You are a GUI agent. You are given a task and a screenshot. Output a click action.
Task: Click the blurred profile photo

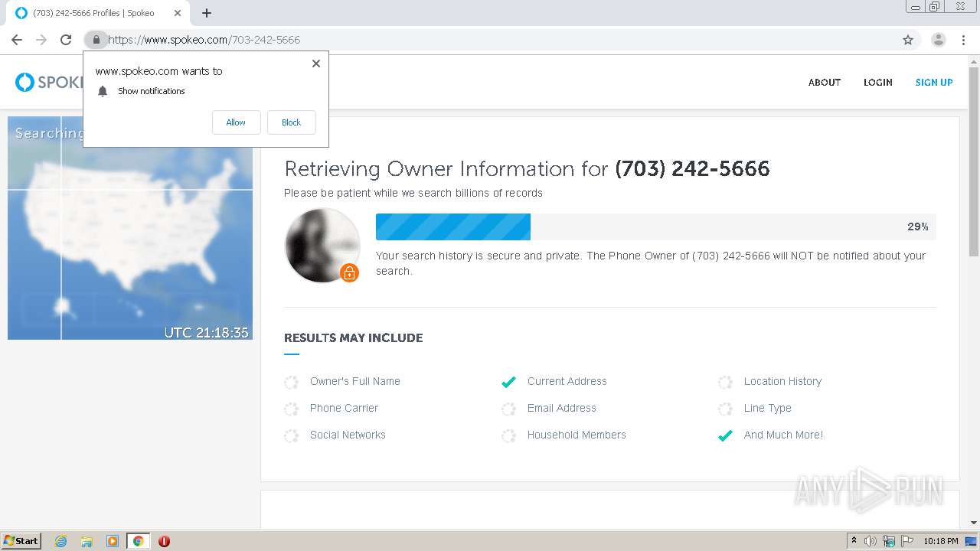click(x=322, y=245)
